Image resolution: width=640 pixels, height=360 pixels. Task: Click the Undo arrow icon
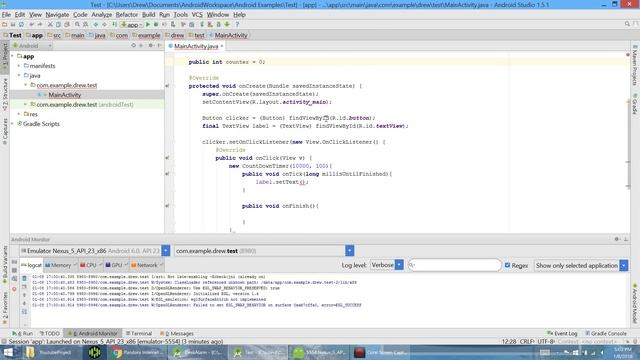click(31, 24)
